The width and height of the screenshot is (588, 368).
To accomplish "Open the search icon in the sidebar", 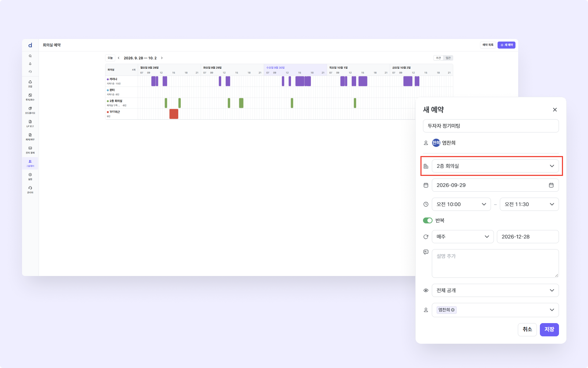I will (30, 56).
